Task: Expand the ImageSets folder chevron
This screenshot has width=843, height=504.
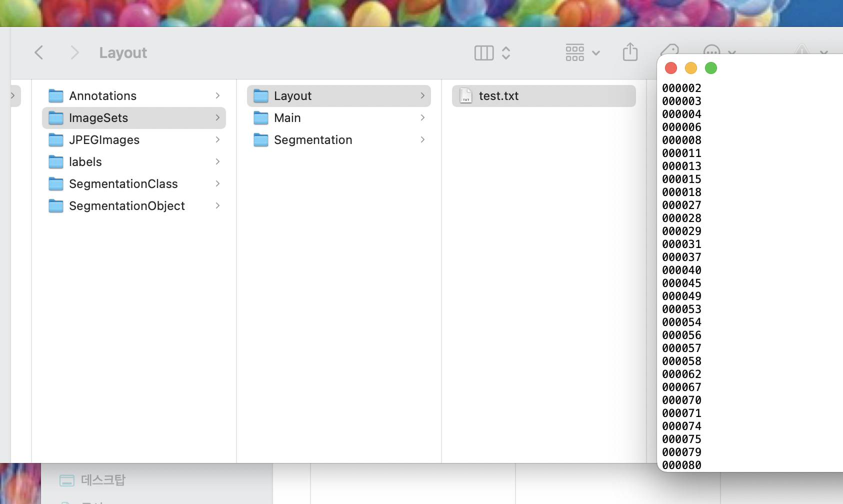Action: 217,117
